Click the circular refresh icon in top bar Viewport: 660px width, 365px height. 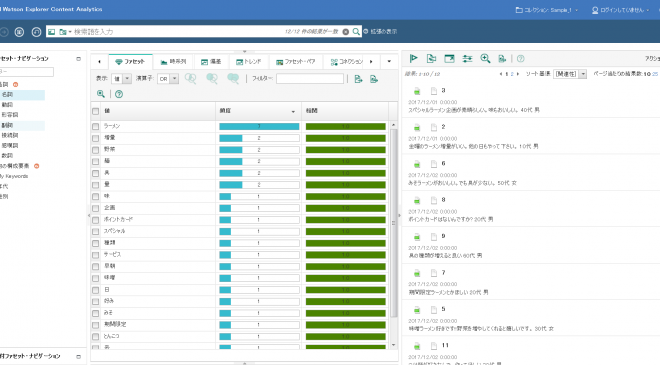pyautogui.click(x=37, y=32)
